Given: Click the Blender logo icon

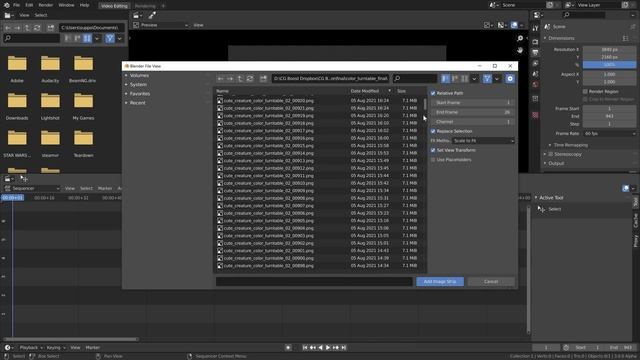Looking at the screenshot, I should (x=6, y=5).
